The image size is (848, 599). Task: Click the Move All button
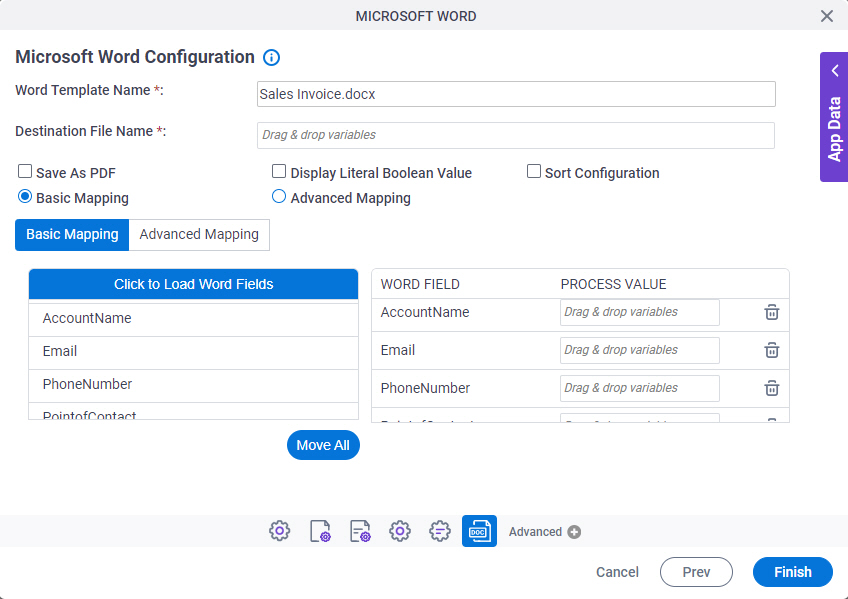323,445
